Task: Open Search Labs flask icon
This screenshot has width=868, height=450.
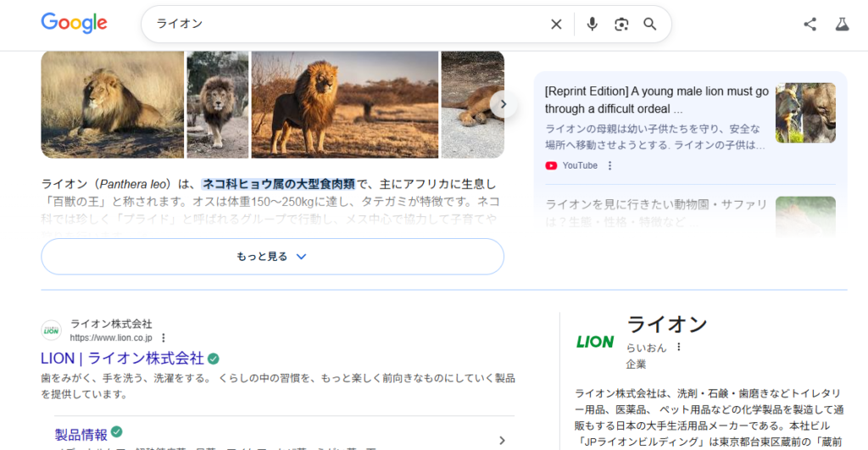Action: point(841,25)
